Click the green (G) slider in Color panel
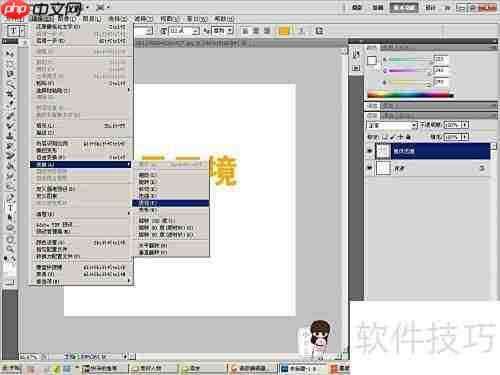Screen dimensions: 500x375 click(411, 71)
